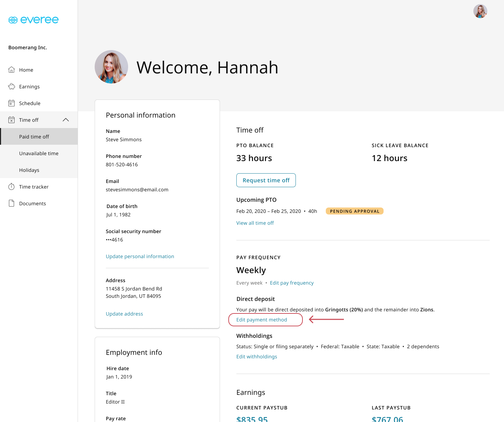Click the name Steve Simmons
This screenshot has height=422, width=504.
124,140
